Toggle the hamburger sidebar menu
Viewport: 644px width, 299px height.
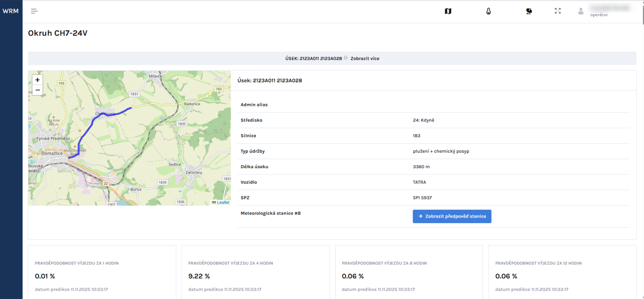point(34,11)
